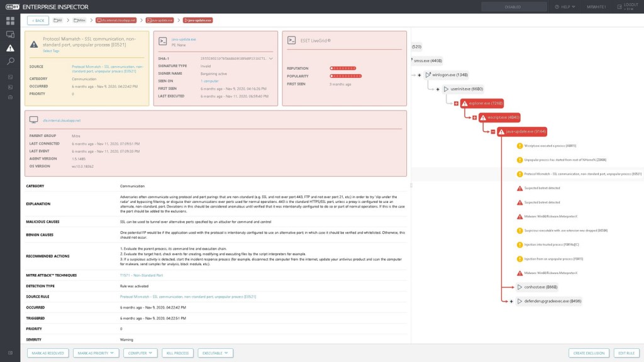Click the terminal icon beside ESET LiveGrid

tap(292, 40)
